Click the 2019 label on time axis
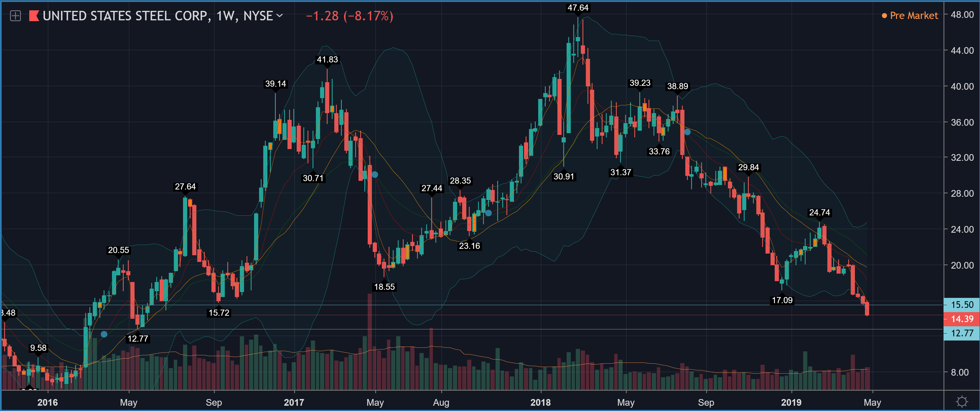Viewport: 980px width, 411px height. pyautogui.click(x=791, y=403)
